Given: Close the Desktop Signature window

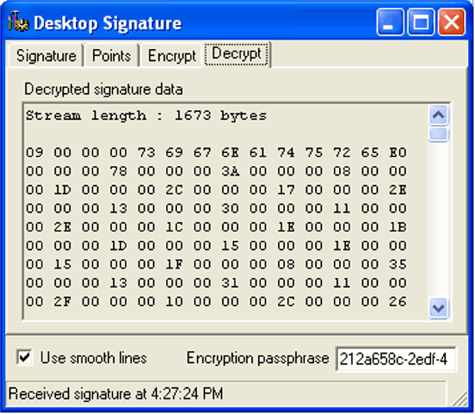Looking at the screenshot, I should pyautogui.click(x=451, y=22).
